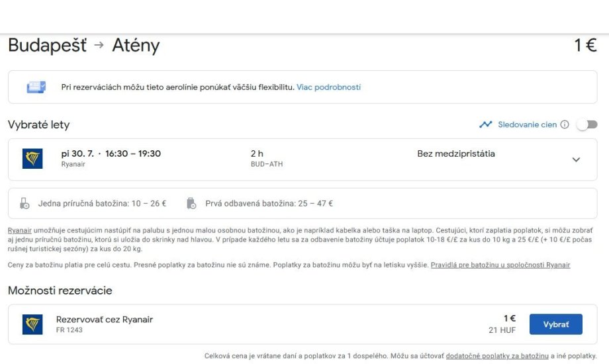The width and height of the screenshot is (609, 364).
Task: Click the arrow between Budapešť and Atény
Action: click(x=99, y=46)
